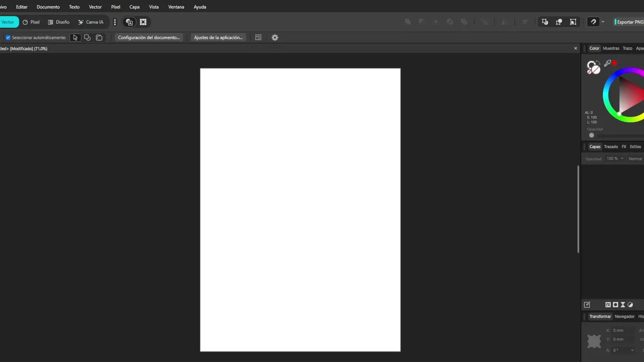Open Ajustes de la aplicación dialog
The width and height of the screenshot is (644, 362).
coord(218,38)
